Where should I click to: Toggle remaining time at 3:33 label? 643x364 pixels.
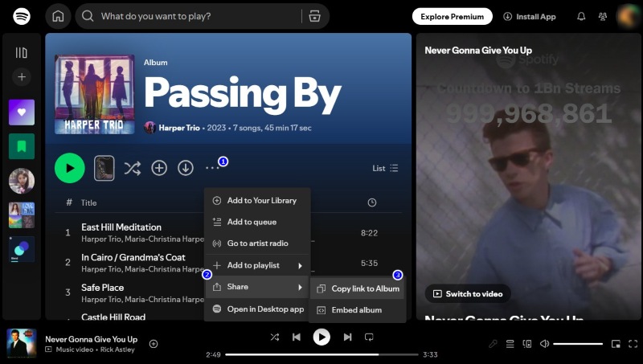coord(430,354)
